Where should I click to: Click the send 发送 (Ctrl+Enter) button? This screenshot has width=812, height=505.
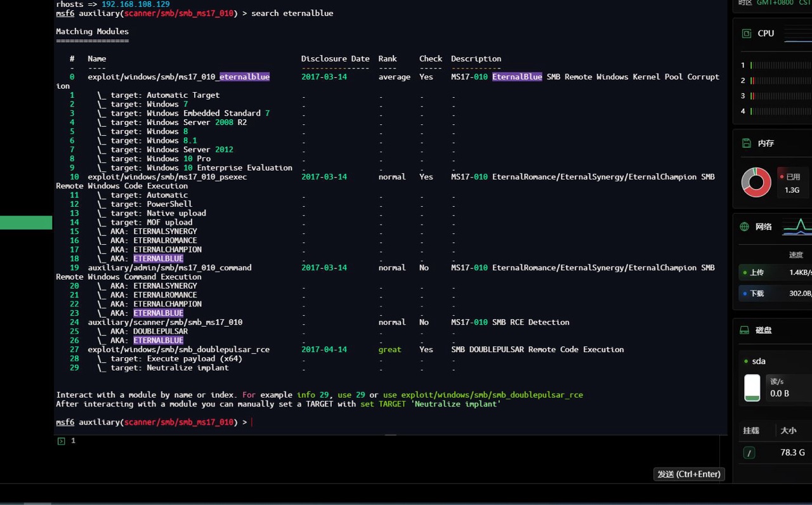689,474
